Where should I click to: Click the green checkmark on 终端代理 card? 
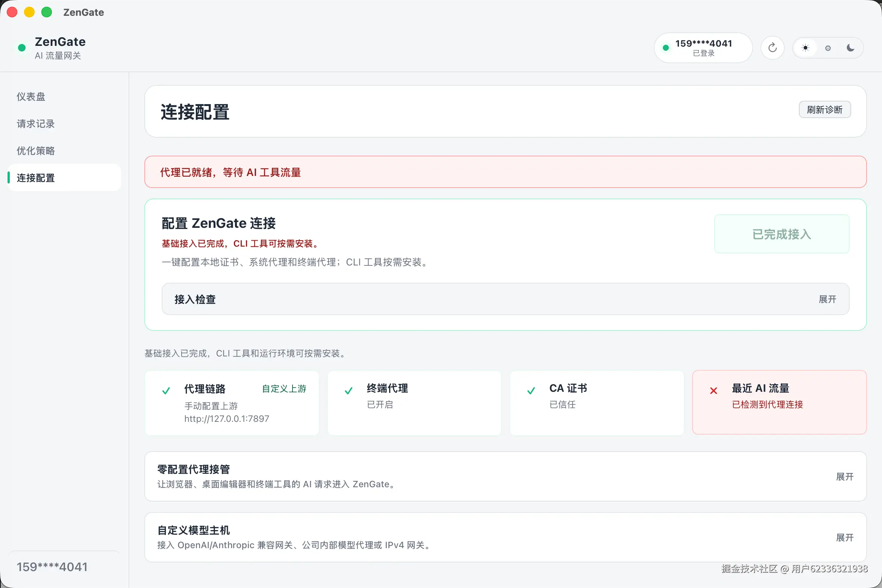click(349, 391)
